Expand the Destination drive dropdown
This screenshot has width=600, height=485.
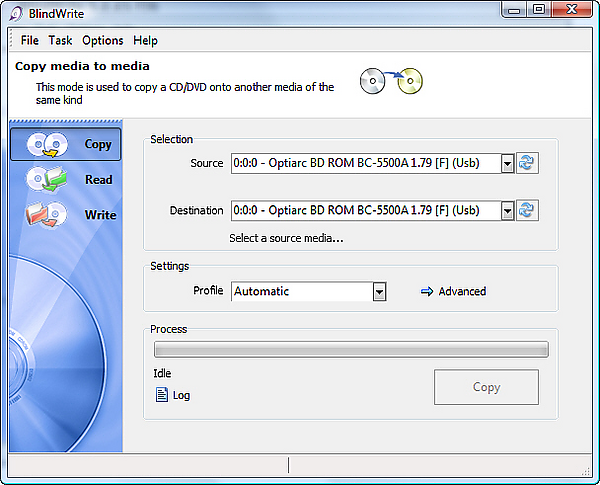pos(507,211)
